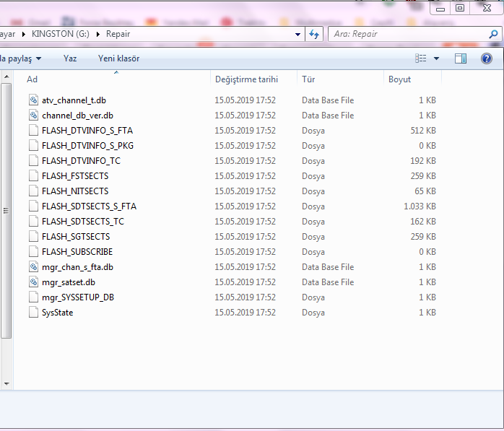Click Data Base File type of mgr_satset.db
This screenshot has width=504, height=431.
(x=328, y=282)
